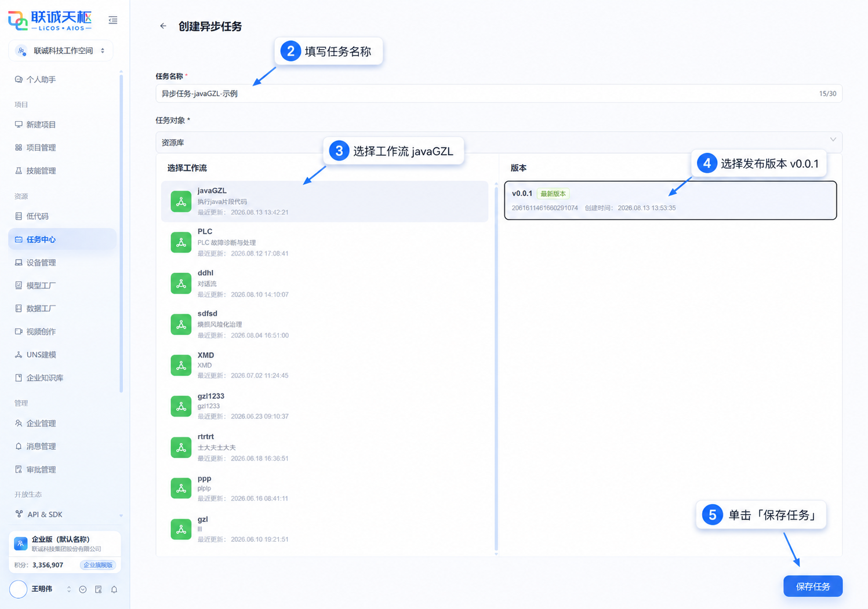This screenshot has height=609, width=868.
Task: Select version v0.0.1 card
Action: (x=670, y=200)
